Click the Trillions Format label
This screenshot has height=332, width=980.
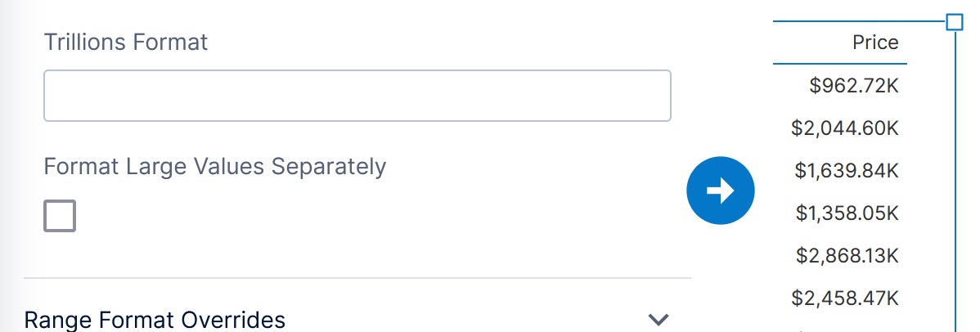pyautogui.click(x=126, y=42)
